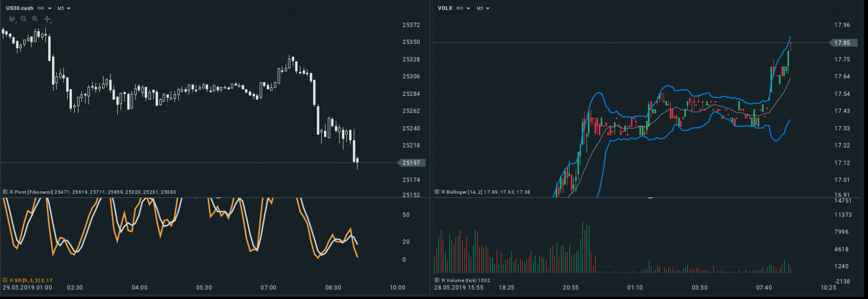Click the current price tag 25197
The image size is (868, 299).
click(x=411, y=163)
